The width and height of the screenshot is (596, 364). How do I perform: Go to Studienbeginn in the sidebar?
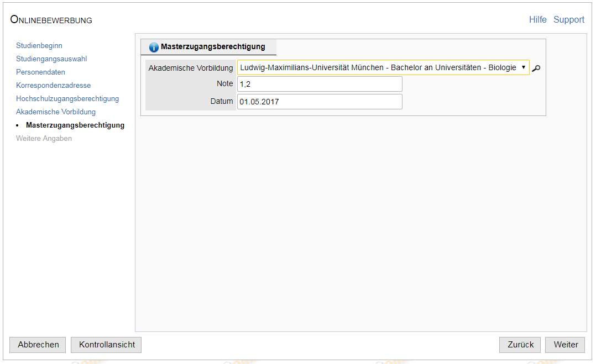[x=39, y=46]
